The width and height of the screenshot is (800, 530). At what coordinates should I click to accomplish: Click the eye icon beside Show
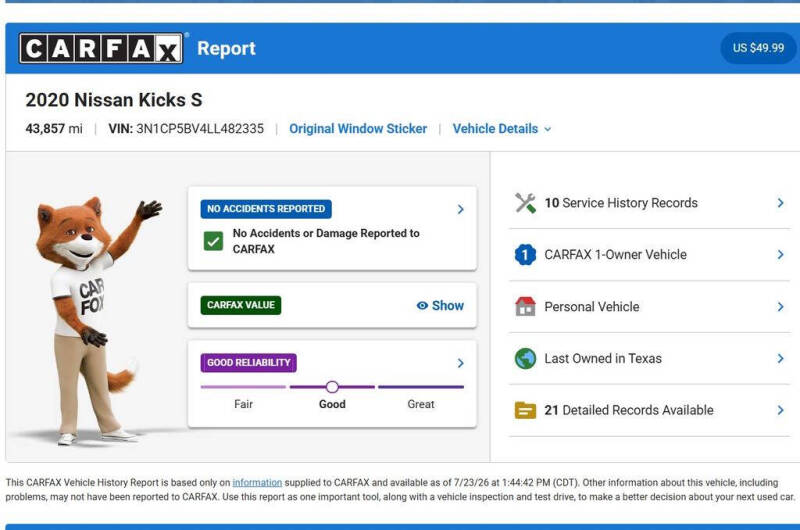click(x=422, y=306)
